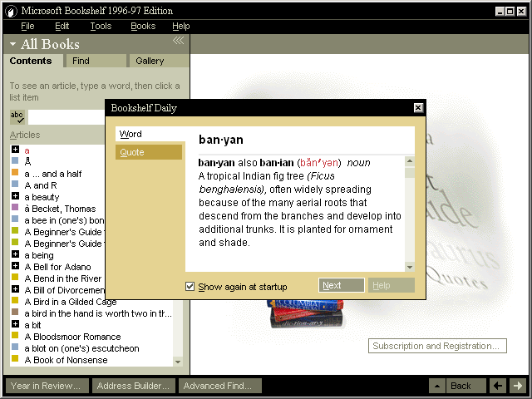Click Next in Bookshelf Daily dialog
Image resolution: width=532 pixels, height=399 pixels.
[x=342, y=285]
